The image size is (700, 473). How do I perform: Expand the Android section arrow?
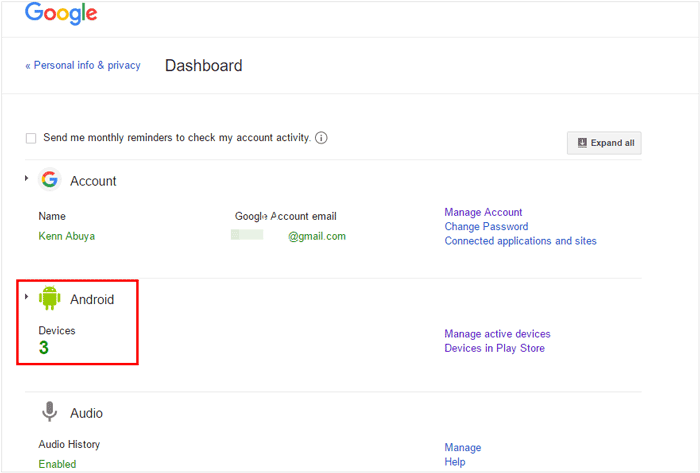pyautogui.click(x=26, y=297)
